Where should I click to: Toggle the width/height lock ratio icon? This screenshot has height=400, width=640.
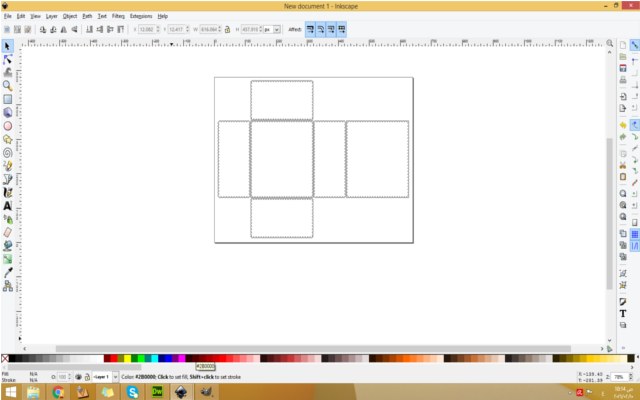click(227, 29)
